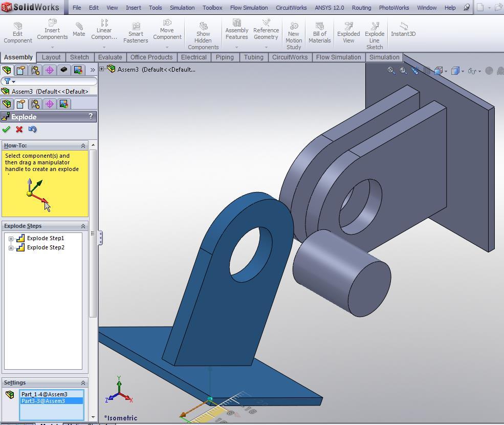Viewport: 504px width, 425px height.
Task: Cancel the Explode with the red X
Action: coord(19,130)
